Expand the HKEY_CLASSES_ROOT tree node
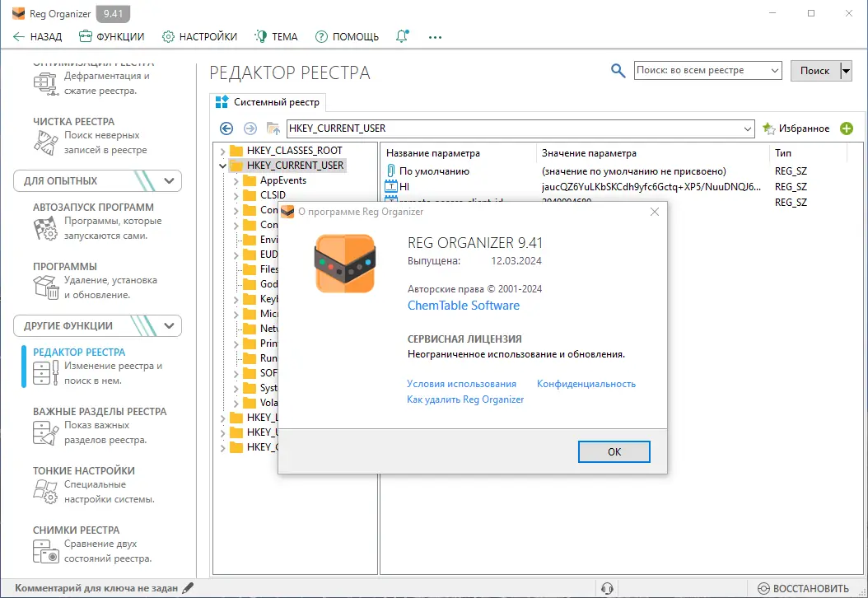868x598 pixels. (x=222, y=151)
